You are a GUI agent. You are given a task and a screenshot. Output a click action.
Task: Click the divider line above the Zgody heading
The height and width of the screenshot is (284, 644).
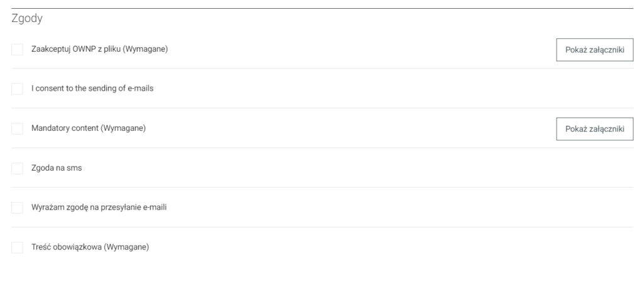click(x=322, y=8)
